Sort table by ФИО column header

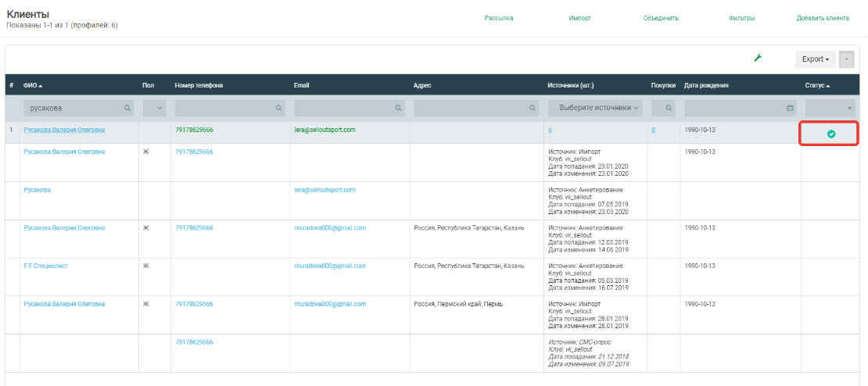(x=33, y=85)
